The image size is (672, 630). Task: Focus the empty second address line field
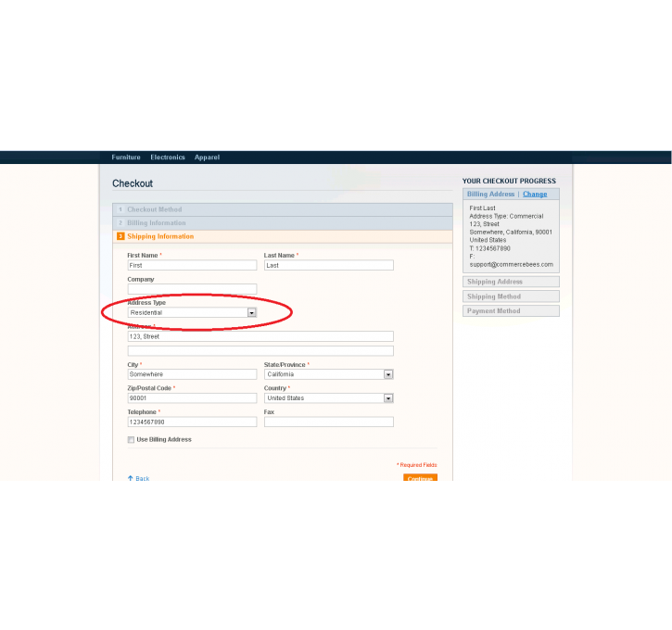tap(260, 351)
